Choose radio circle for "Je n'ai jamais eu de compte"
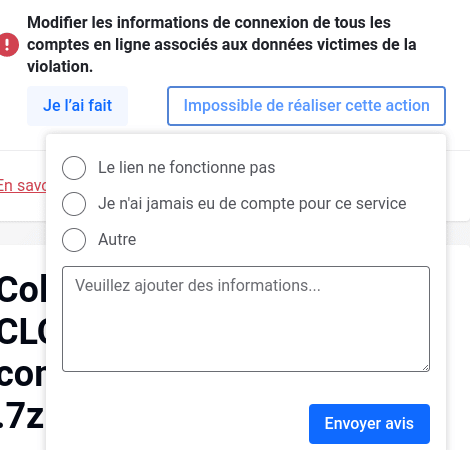 (74, 204)
